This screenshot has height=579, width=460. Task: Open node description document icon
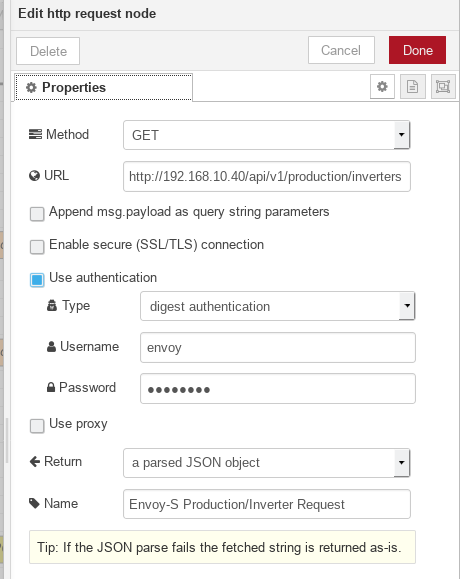click(x=412, y=87)
